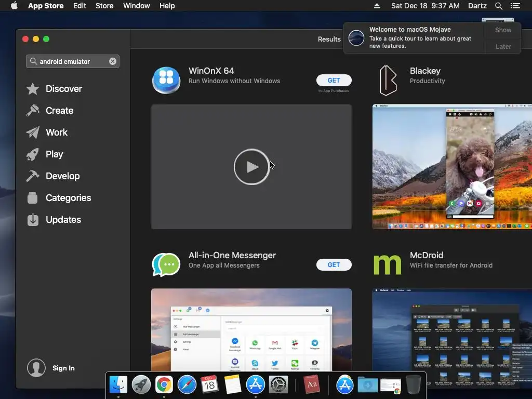The width and height of the screenshot is (532, 399).
Task: Go to the Work category
Action: pyautogui.click(x=47, y=132)
